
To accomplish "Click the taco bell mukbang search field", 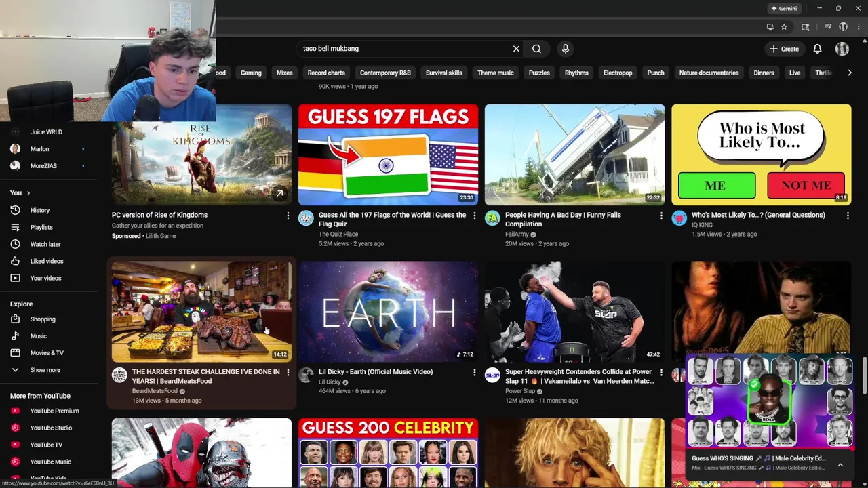I will click(403, 49).
